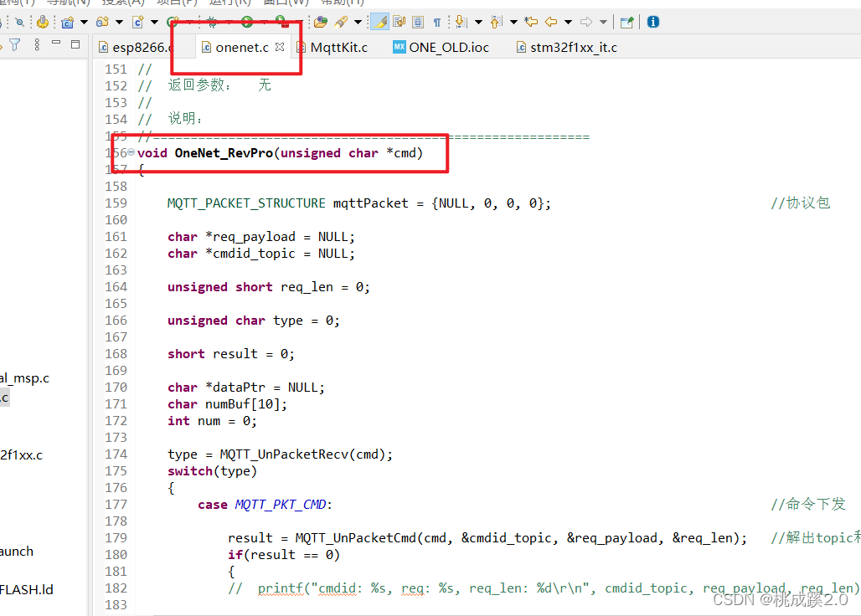Select the FLASH.ld file in explorer

[x=27, y=590]
